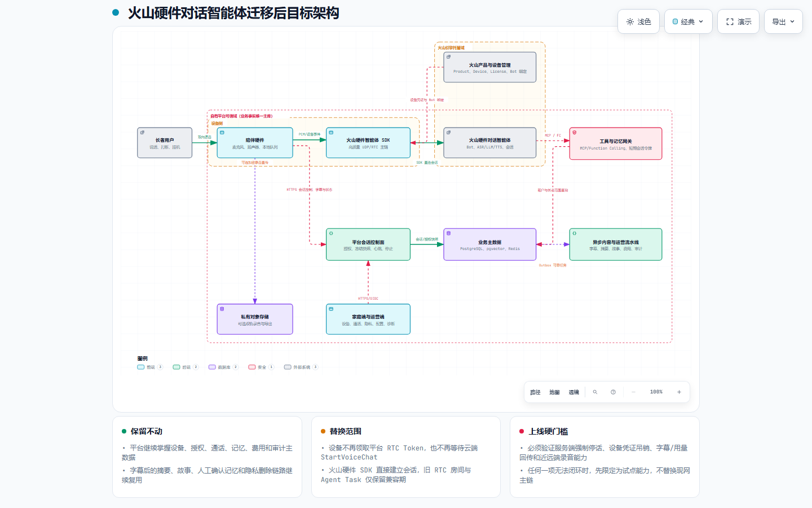Click the fullscreen 演示 icon
Screen dimensions: 812x508
(x=730, y=21)
